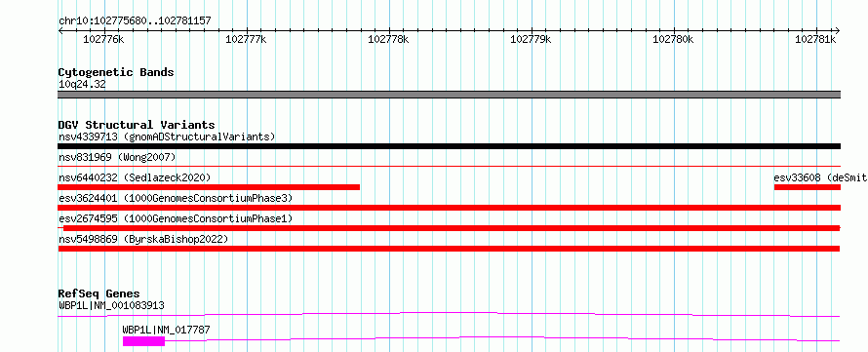Image resolution: width=868 pixels, height=352 pixels.
Task: Click the chr10:102775680..102781157 position label
Action: click(135, 21)
